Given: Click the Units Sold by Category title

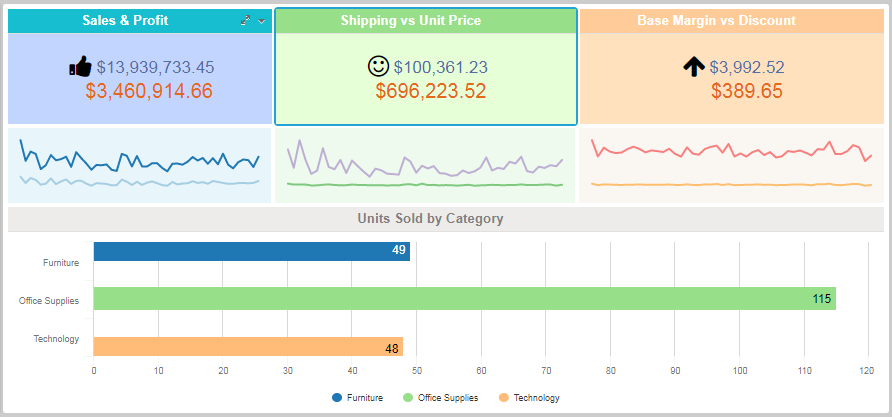Looking at the screenshot, I should point(430,218).
